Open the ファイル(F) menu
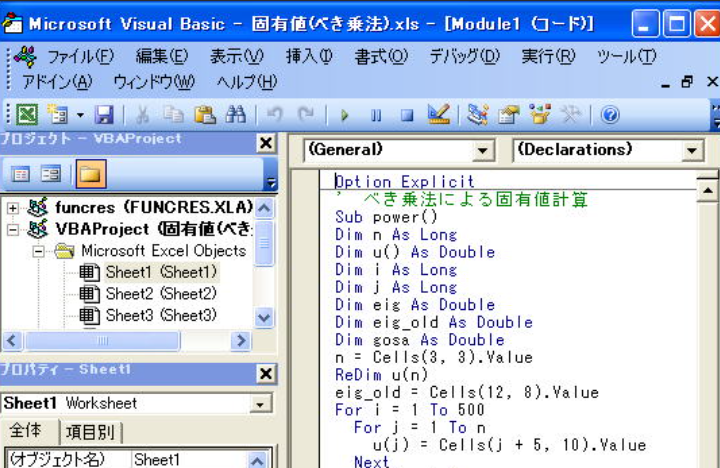Screen dimensions: 720x468 pos(80,56)
